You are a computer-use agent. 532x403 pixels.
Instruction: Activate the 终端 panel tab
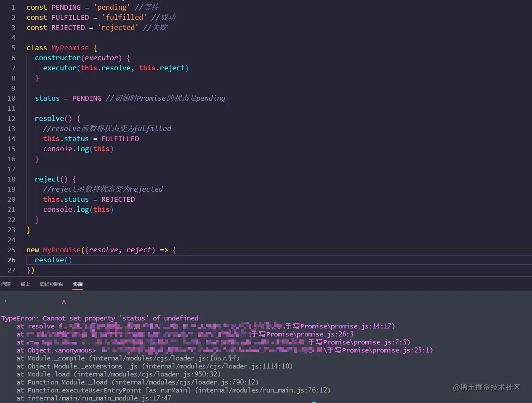coord(78,284)
